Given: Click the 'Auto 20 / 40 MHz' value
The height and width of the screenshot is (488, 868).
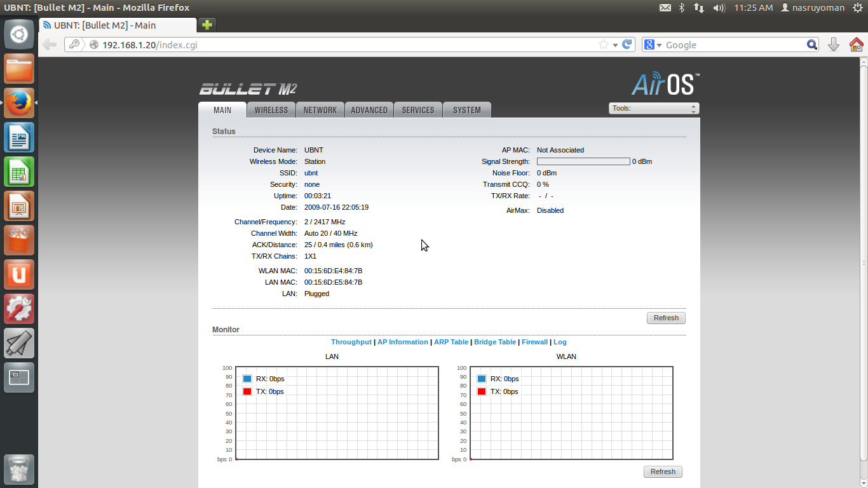Looking at the screenshot, I should (330, 233).
